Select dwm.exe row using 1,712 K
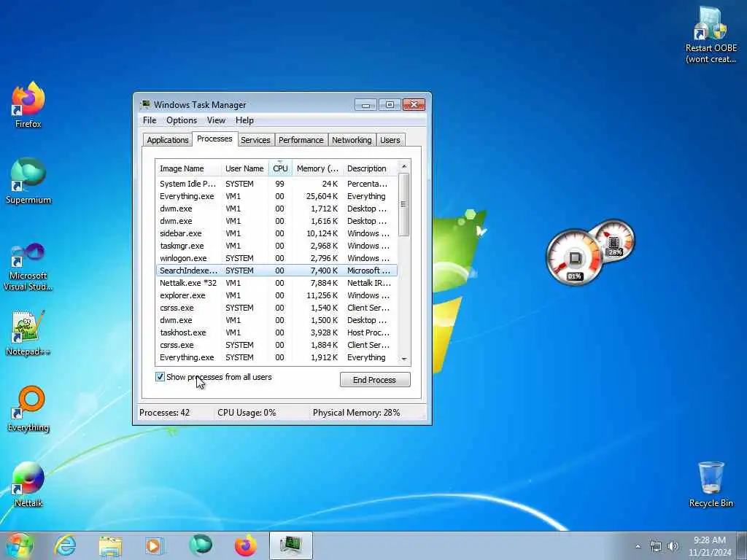747x560 pixels. pos(276,209)
